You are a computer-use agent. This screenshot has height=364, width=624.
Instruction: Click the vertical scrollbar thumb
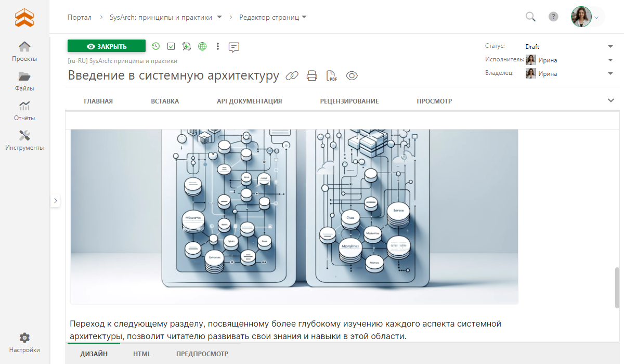coord(617,288)
